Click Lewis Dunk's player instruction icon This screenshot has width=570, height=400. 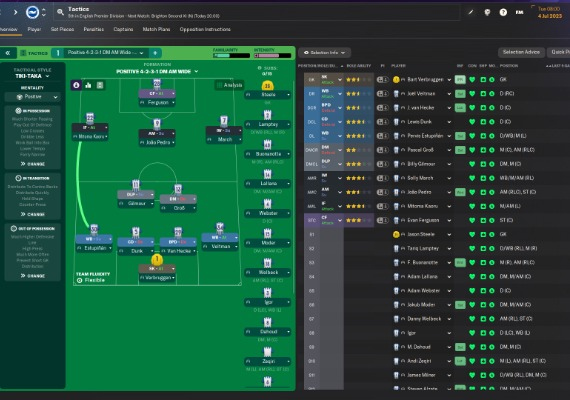382,122
